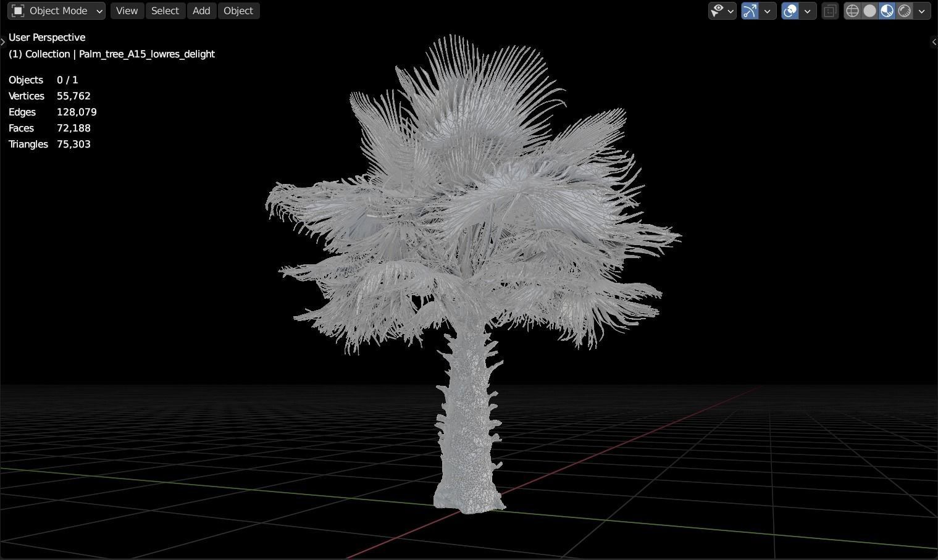This screenshot has width=938, height=560.
Task: Click the Vertices value 55,762
Action: coord(73,96)
